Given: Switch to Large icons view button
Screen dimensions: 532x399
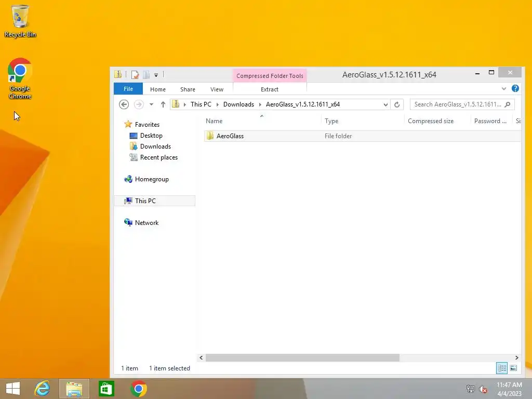Looking at the screenshot, I should pos(513,368).
